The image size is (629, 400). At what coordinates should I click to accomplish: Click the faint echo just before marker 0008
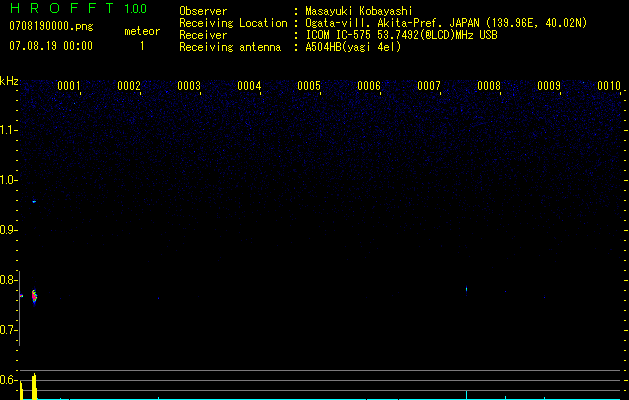coord(467,289)
